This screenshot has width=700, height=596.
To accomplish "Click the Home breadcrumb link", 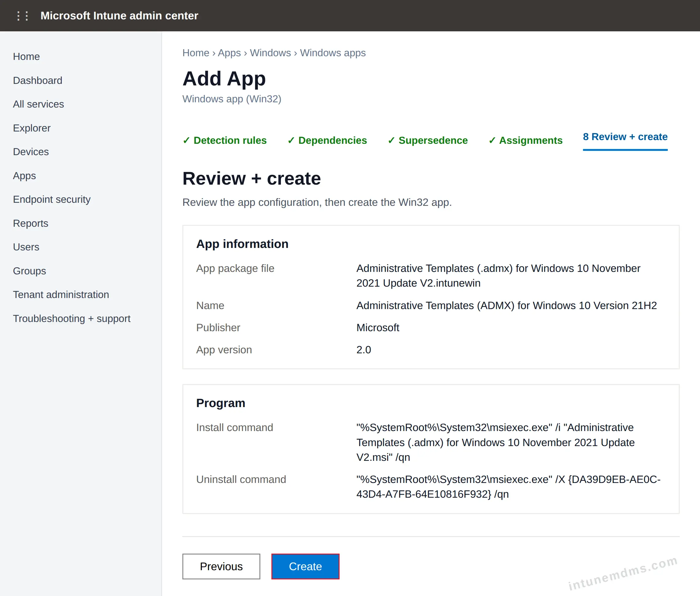I will [x=196, y=53].
